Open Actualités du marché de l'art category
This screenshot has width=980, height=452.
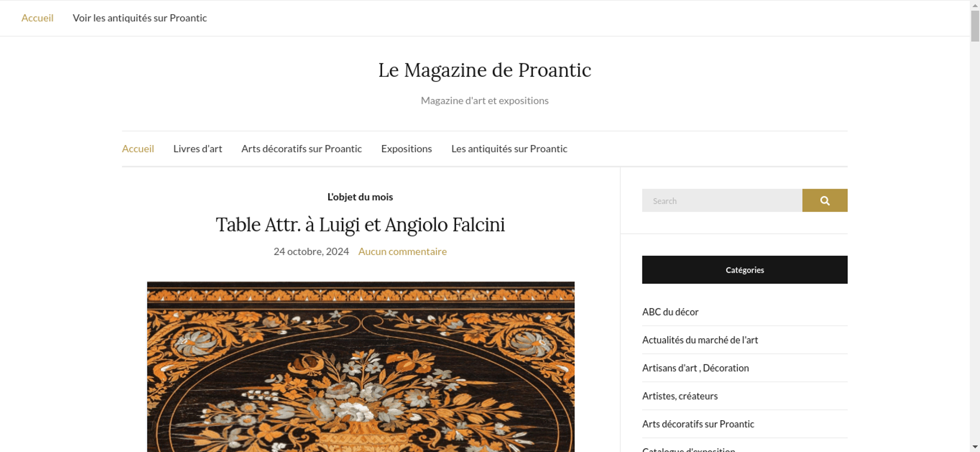point(700,340)
